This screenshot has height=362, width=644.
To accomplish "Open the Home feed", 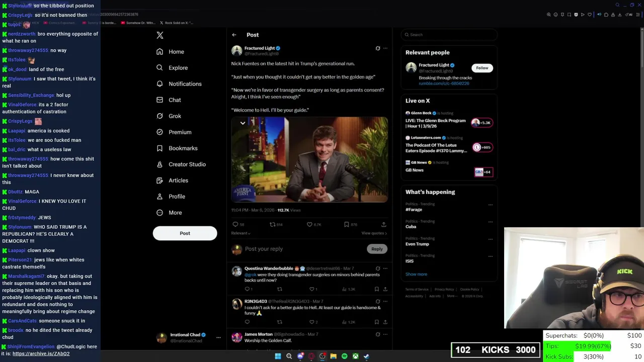I will click(170, 52).
